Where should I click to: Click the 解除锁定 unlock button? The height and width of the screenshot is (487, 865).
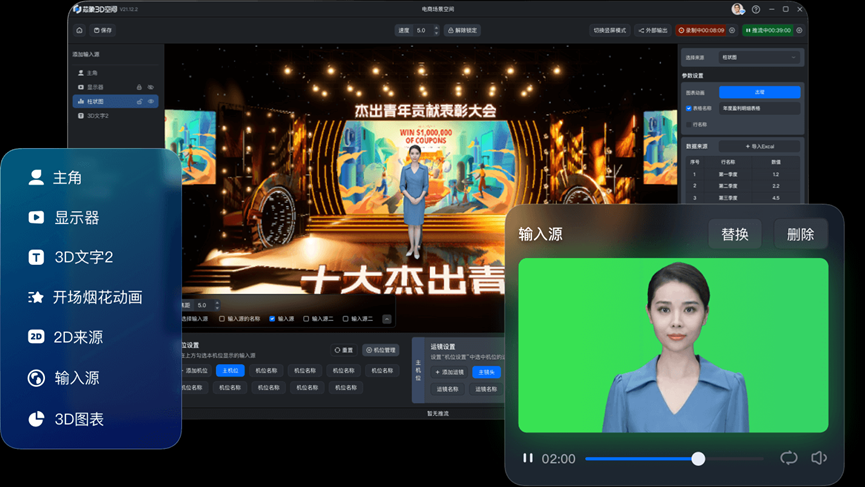[462, 30]
